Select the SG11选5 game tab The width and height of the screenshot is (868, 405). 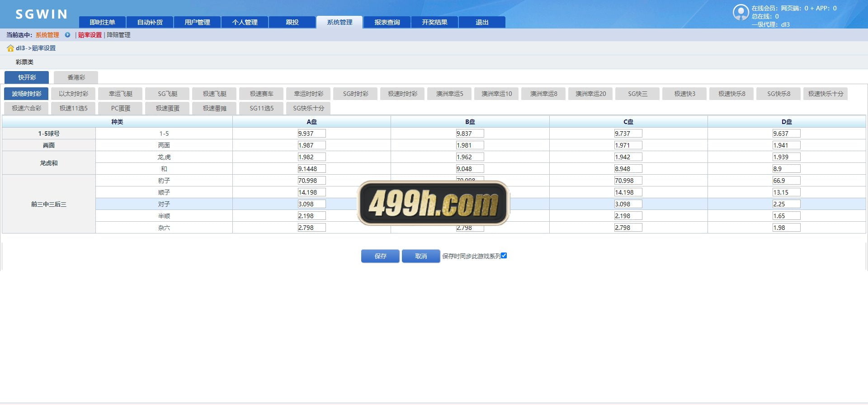coord(261,108)
